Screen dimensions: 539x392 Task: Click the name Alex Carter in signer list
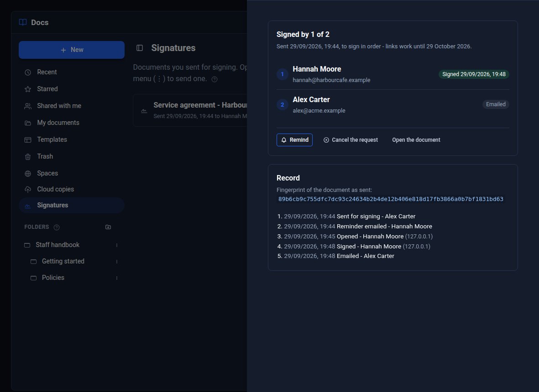click(311, 99)
